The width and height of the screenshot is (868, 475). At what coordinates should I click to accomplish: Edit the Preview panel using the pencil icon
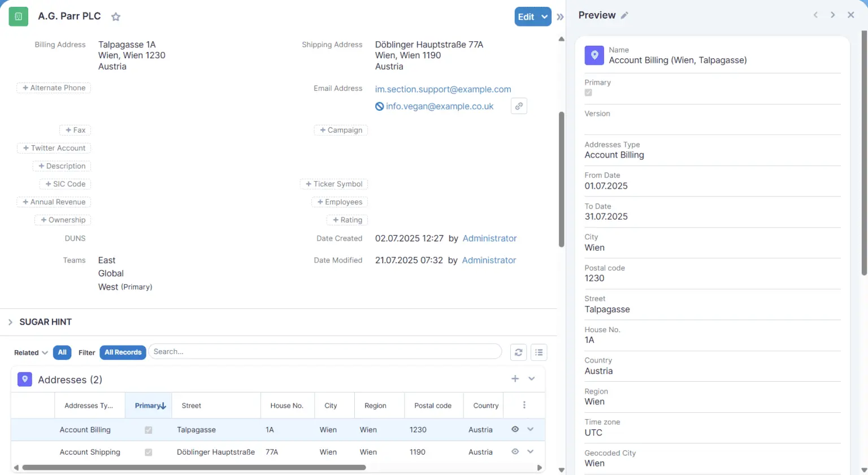pos(624,15)
